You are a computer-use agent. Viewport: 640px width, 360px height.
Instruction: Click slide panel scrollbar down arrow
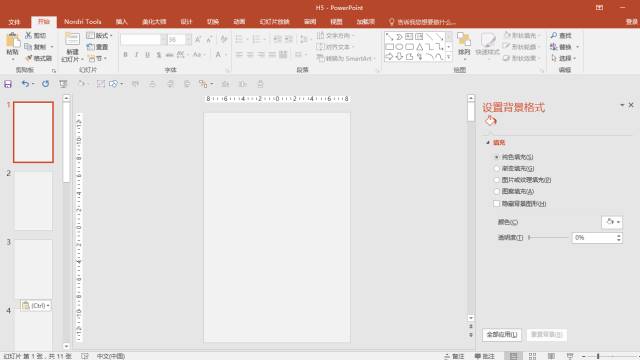coord(67,346)
